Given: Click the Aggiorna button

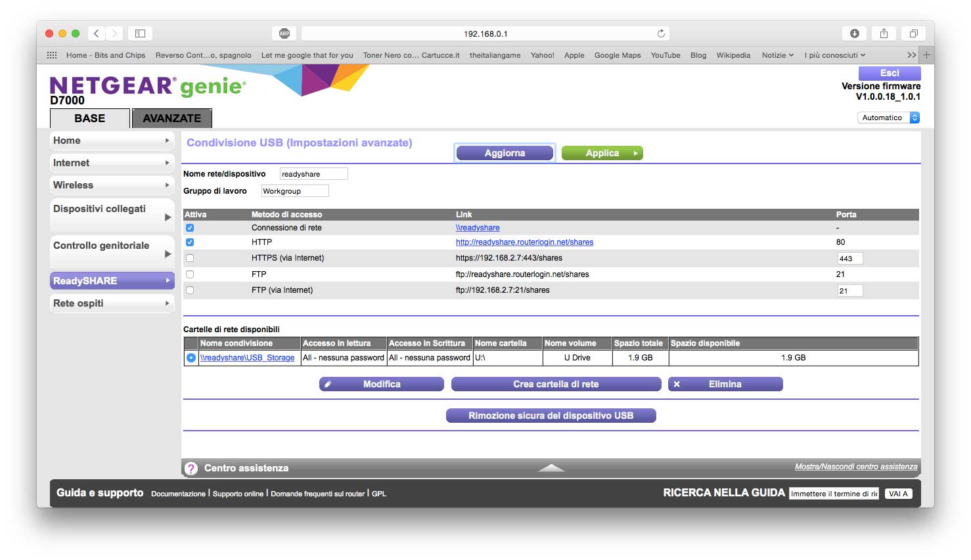Looking at the screenshot, I should [x=505, y=153].
